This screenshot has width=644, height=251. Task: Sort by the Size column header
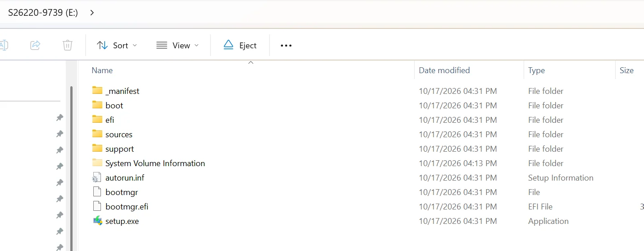point(626,70)
